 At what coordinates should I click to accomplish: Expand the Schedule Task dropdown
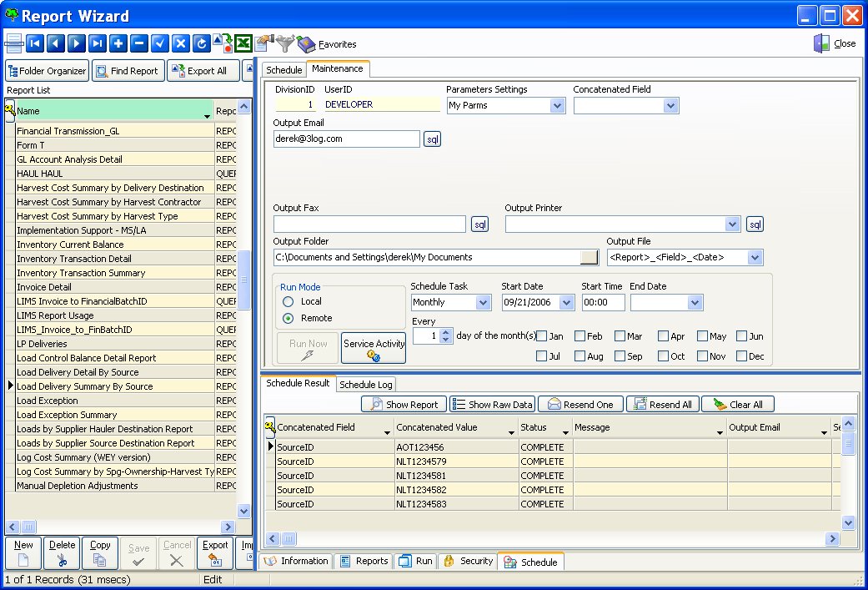483,302
